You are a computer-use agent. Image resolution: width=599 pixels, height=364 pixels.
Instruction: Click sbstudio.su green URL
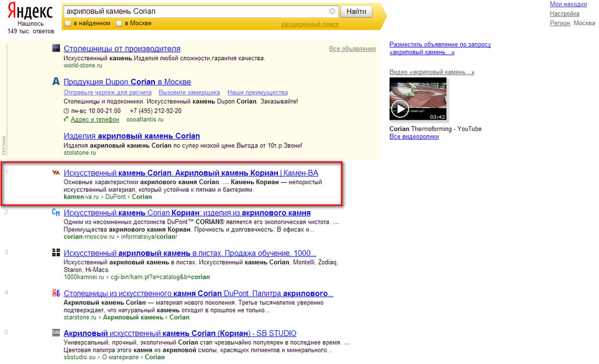pos(80,358)
